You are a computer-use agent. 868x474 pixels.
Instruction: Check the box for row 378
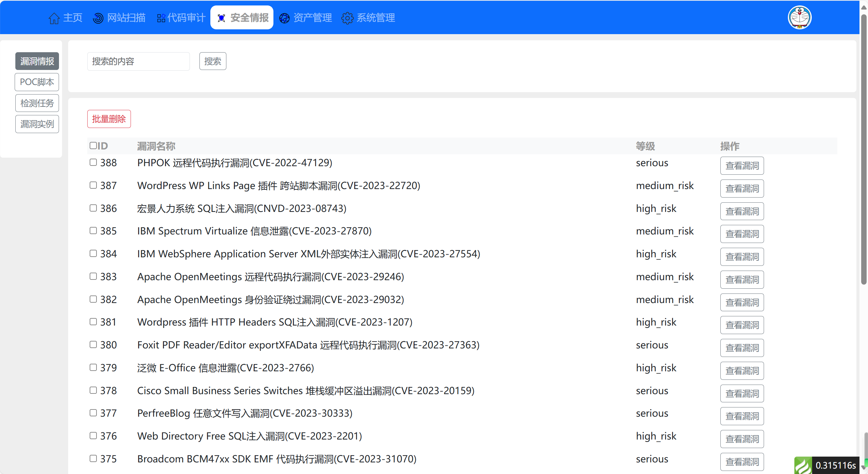[93, 390]
